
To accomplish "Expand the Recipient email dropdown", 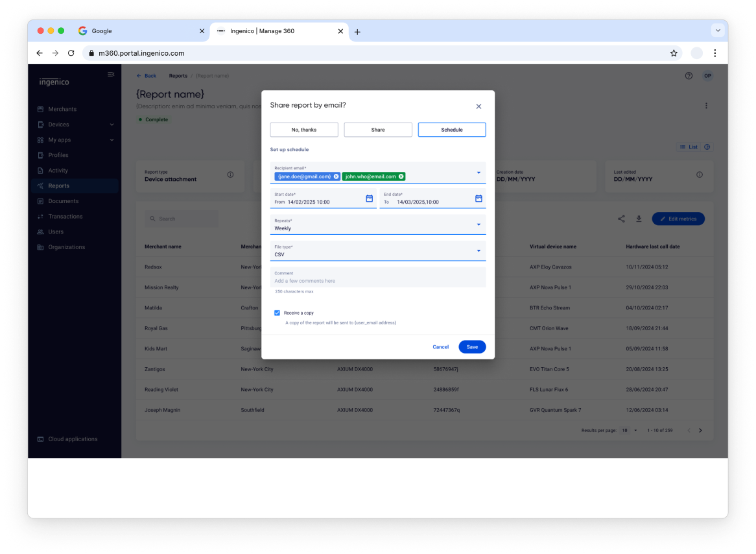I will [478, 173].
